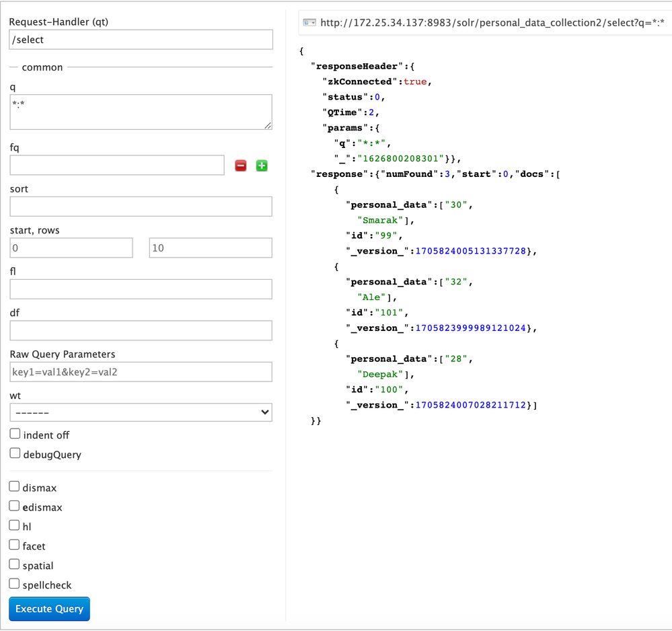Click the personal_data value "30"
The image size is (672, 631).
[456, 205]
